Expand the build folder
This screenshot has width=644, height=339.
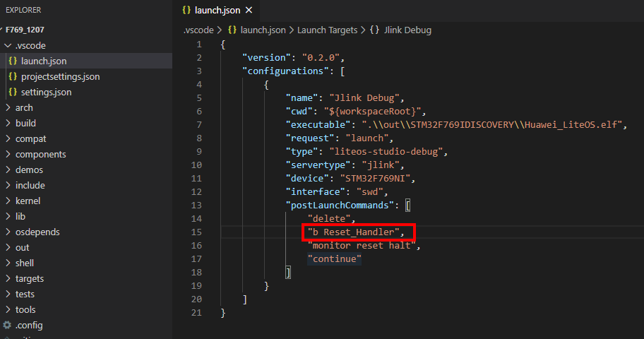click(x=8, y=124)
